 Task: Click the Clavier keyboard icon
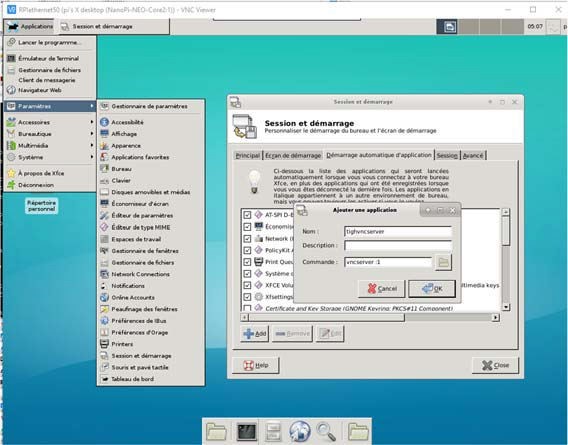tap(104, 180)
